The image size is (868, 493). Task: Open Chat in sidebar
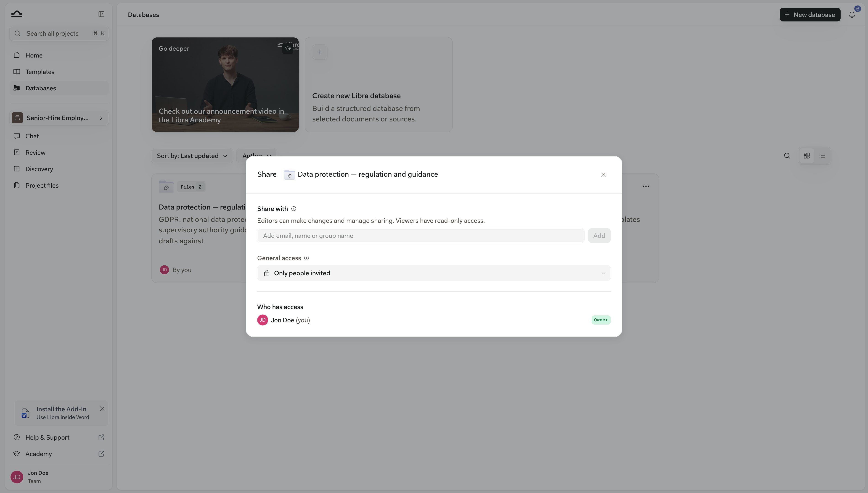click(59, 136)
